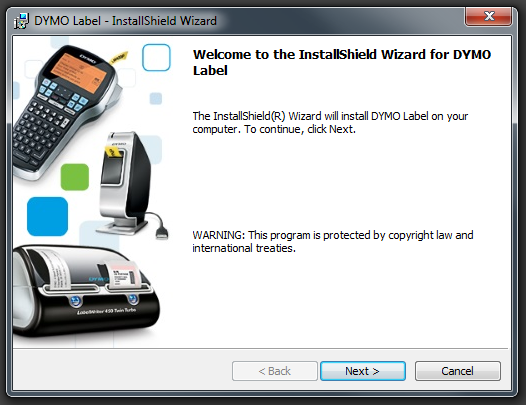This screenshot has width=526, height=405.
Task: Click the orange screen of handheld labeler
Action: 79,73
